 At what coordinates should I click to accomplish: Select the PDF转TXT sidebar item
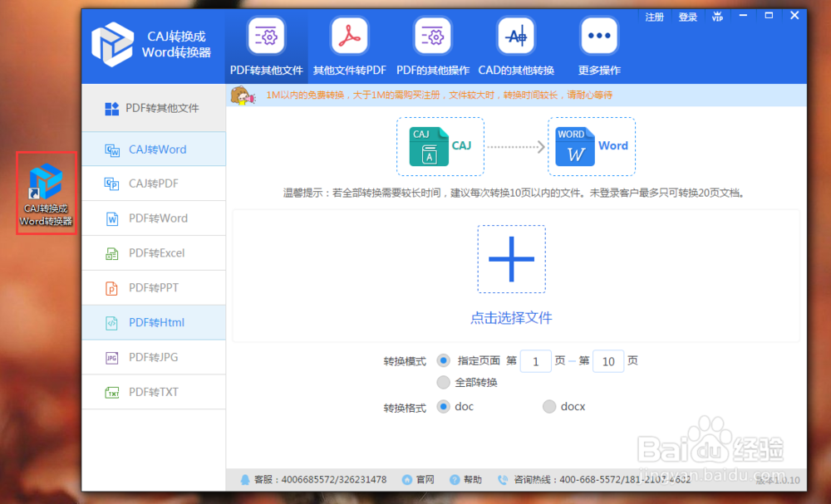tap(154, 392)
